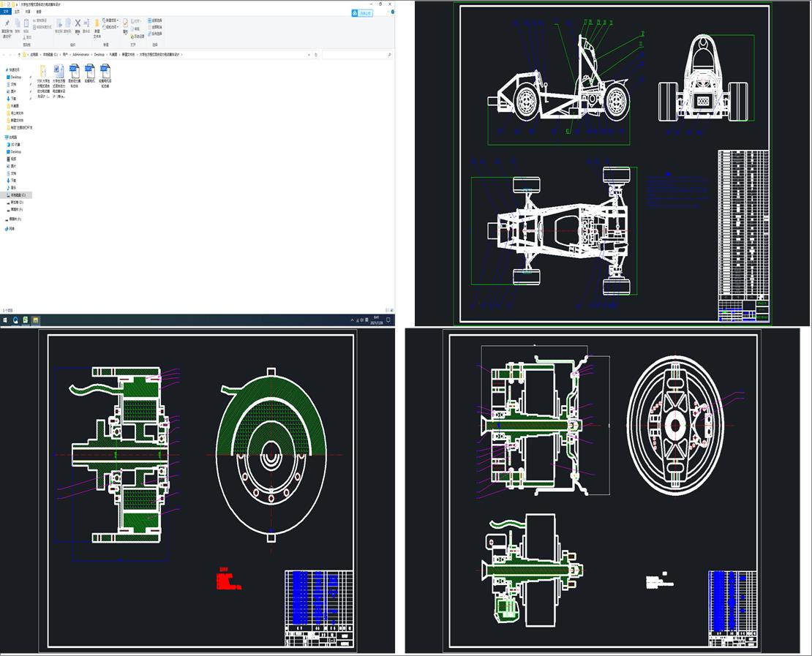Click the Copy icon in Home ribbon
This screenshot has width=812, height=656.
[x=17, y=26]
